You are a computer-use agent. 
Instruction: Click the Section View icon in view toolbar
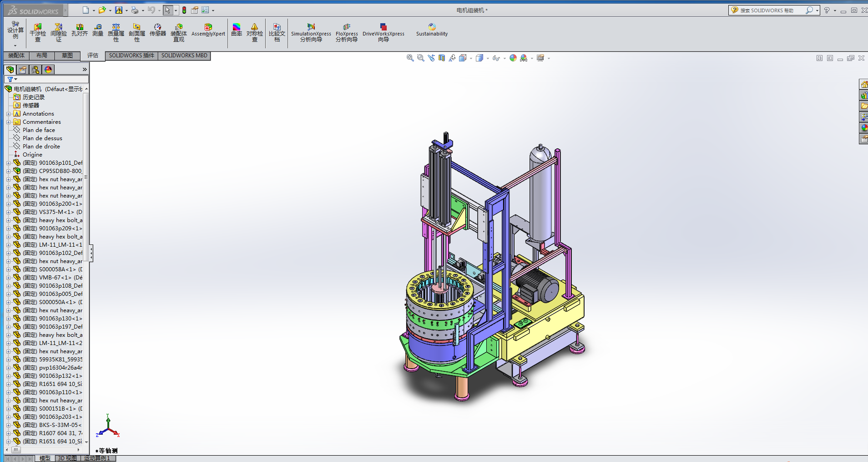click(442, 58)
